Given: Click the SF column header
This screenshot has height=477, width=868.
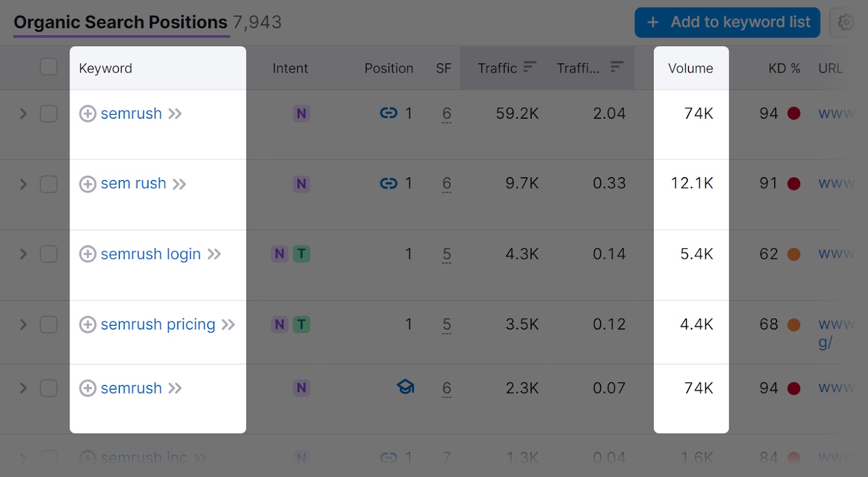Looking at the screenshot, I should click(444, 68).
